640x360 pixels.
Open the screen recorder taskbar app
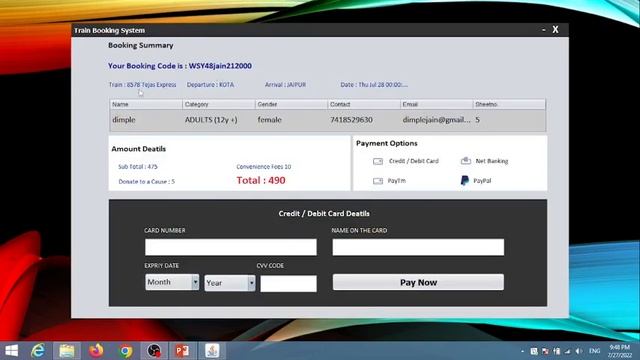[154, 351]
